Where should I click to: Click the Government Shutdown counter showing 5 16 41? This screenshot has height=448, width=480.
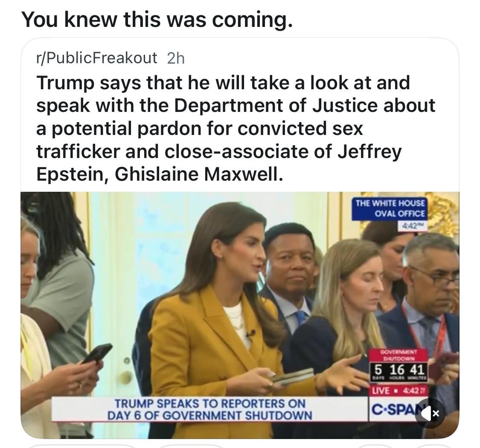point(399,366)
